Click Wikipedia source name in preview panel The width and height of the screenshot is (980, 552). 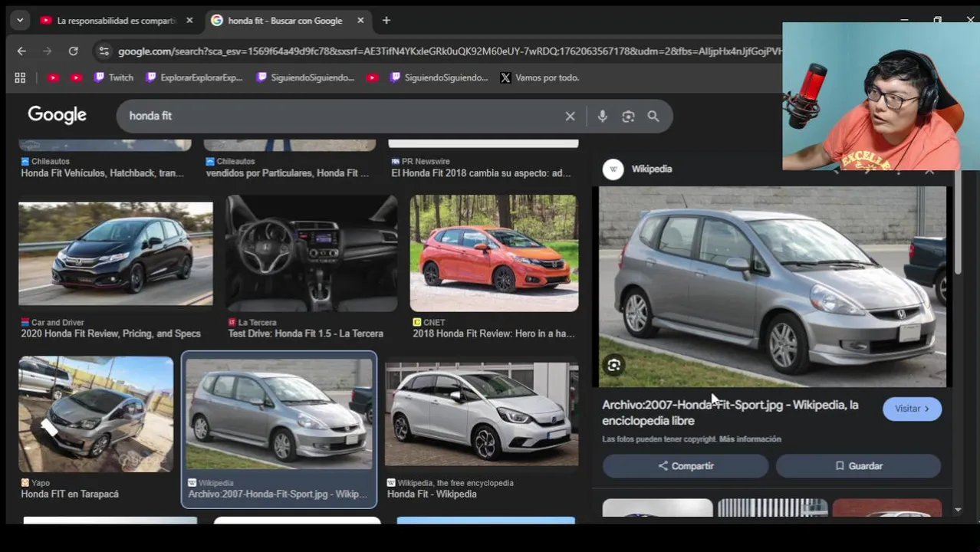[x=652, y=169]
